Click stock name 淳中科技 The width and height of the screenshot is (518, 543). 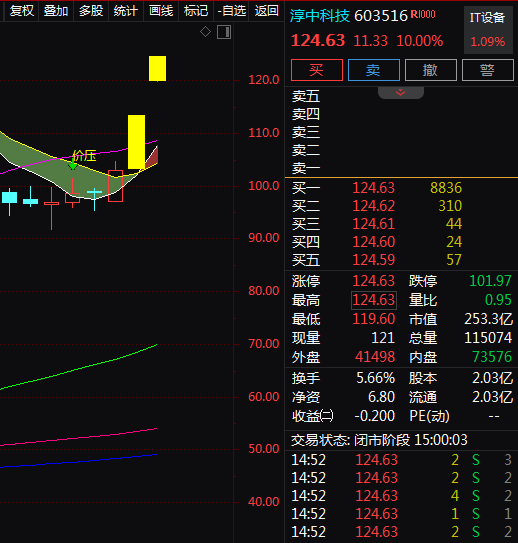pos(319,16)
